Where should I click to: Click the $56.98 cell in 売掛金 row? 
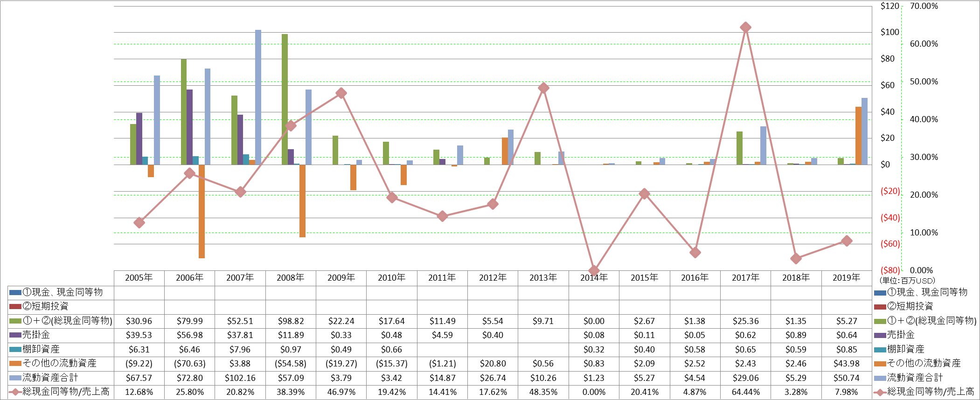(x=190, y=335)
